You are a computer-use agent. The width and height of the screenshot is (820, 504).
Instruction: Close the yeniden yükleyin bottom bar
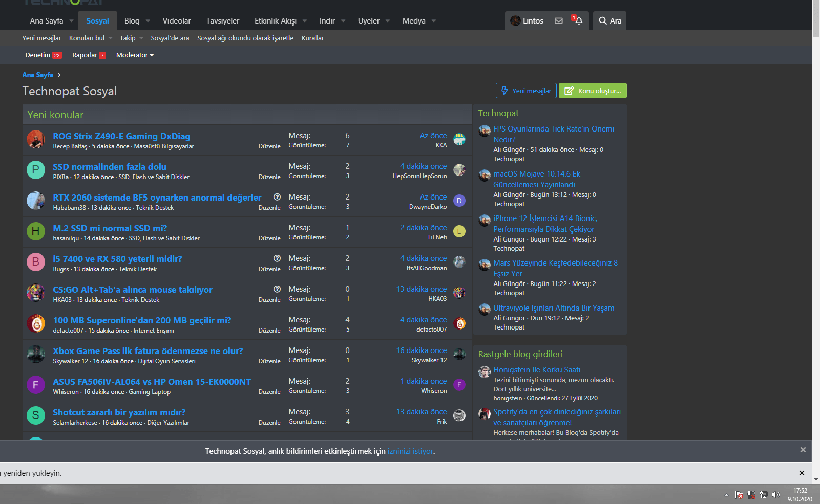click(x=802, y=473)
